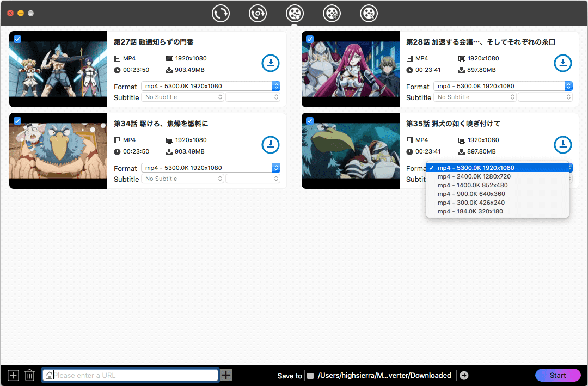Download the 第34話 video with its round arrow button

pos(271,145)
